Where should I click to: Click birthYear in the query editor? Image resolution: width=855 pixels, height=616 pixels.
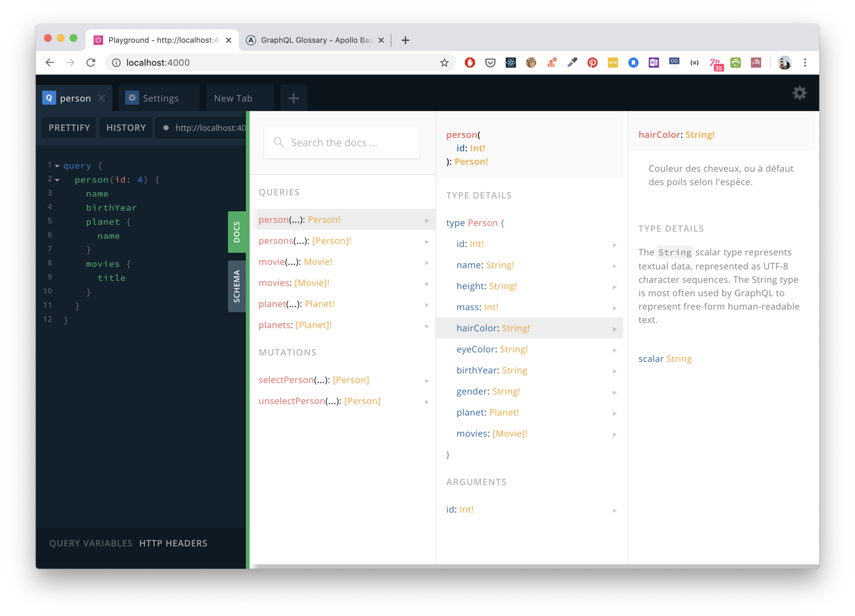pos(111,208)
